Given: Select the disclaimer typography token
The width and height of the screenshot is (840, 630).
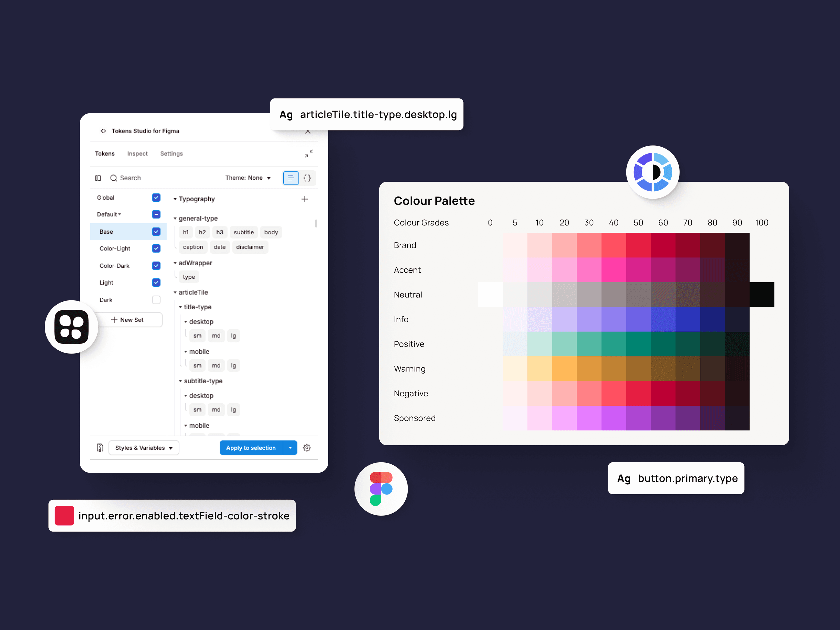Looking at the screenshot, I should click(250, 247).
